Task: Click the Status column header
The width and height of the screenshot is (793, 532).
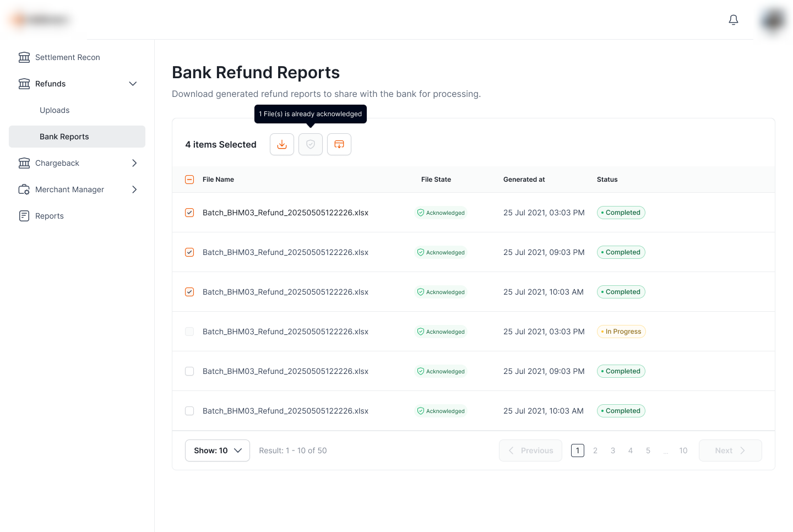Action: point(607,180)
